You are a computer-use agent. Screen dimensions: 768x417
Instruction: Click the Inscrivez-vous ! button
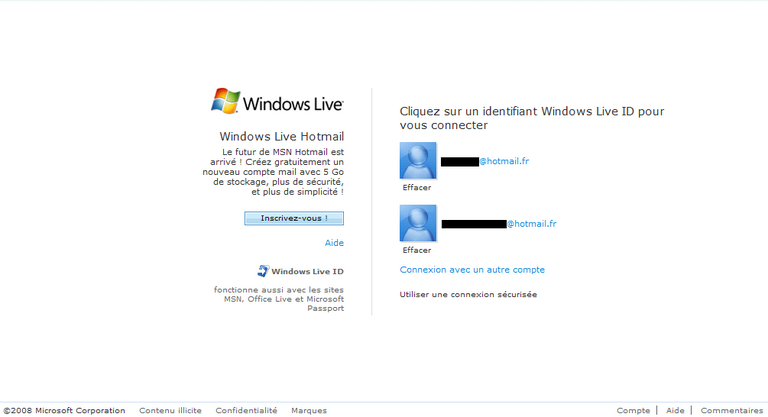(x=294, y=218)
